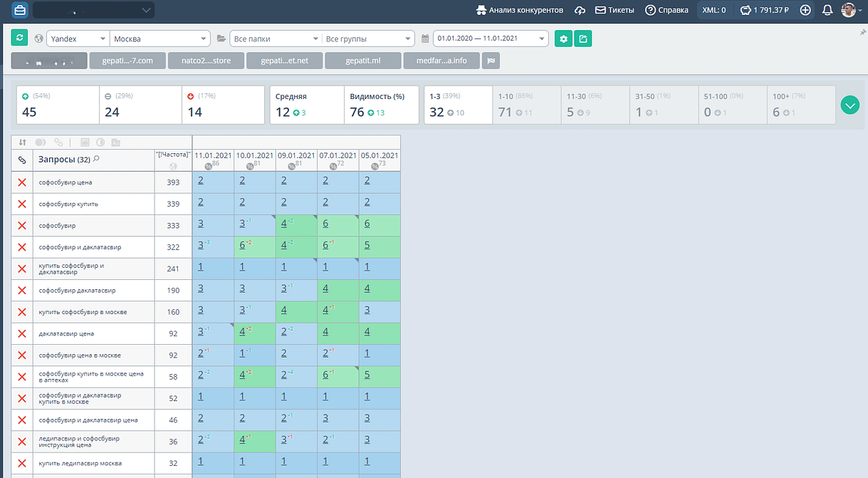The height and width of the screenshot is (478, 868).
Task: Open the Москва region dropdown
Action: click(161, 38)
